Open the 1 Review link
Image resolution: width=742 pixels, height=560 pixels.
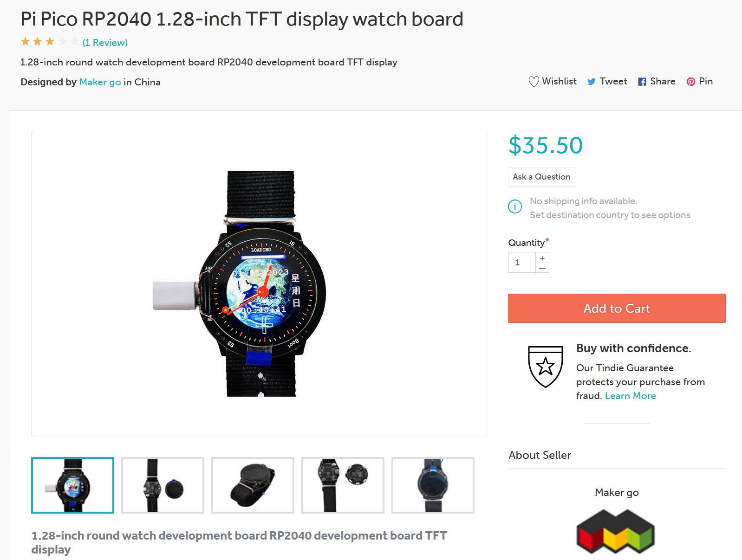105,43
